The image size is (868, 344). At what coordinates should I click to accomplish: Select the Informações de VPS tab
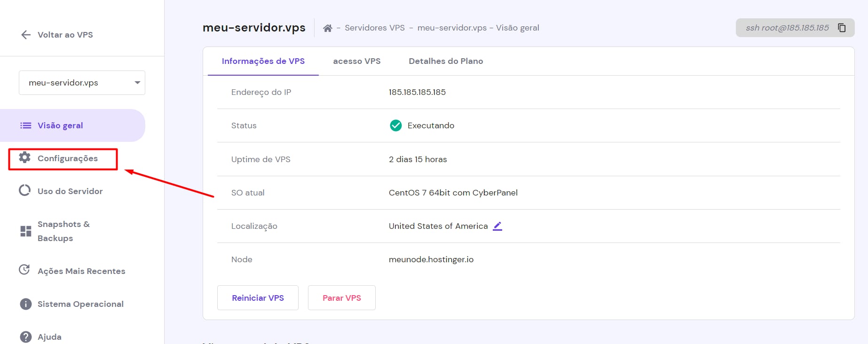click(263, 61)
